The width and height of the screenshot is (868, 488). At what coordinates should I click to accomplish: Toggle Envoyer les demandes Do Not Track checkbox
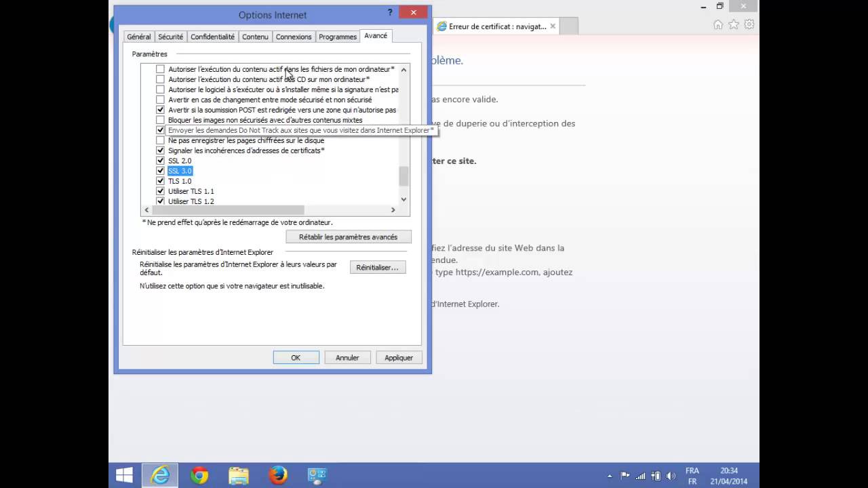click(161, 130)
